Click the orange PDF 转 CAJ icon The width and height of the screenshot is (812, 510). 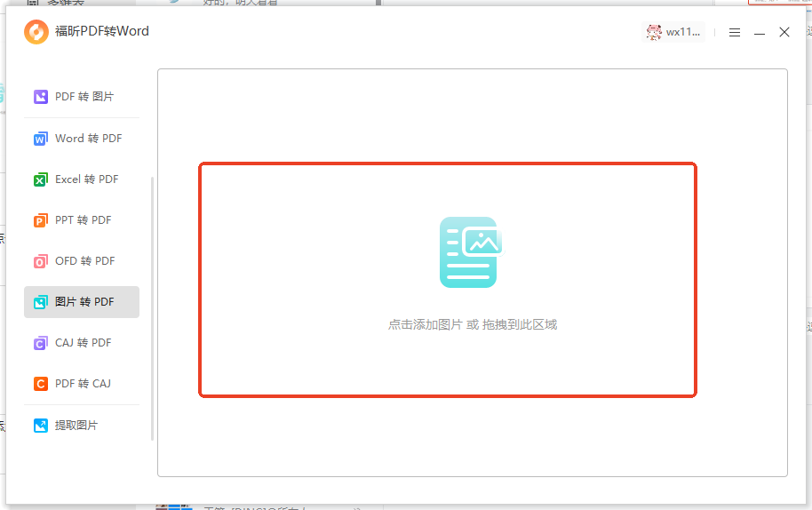click(x=40, y=385)
